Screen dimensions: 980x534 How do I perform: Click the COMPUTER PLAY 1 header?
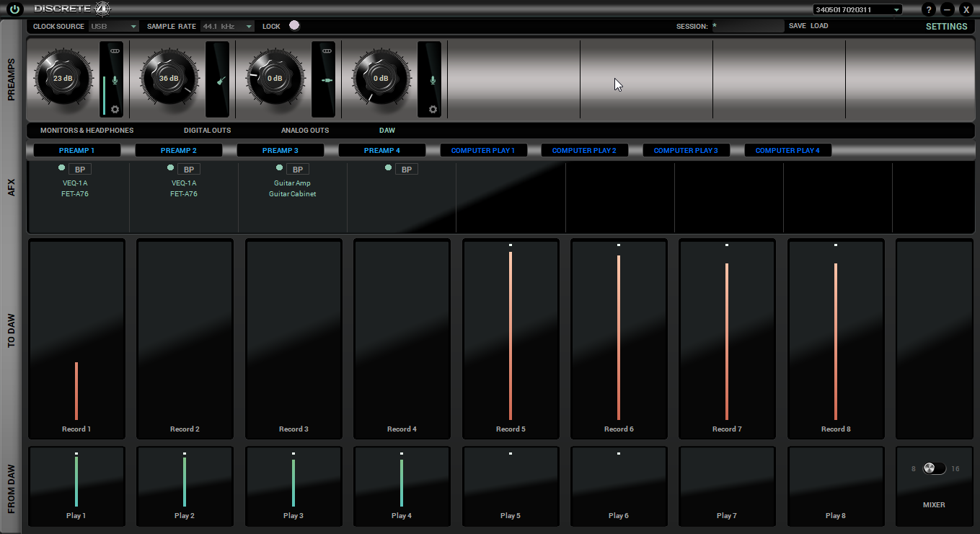click(484, 151)
